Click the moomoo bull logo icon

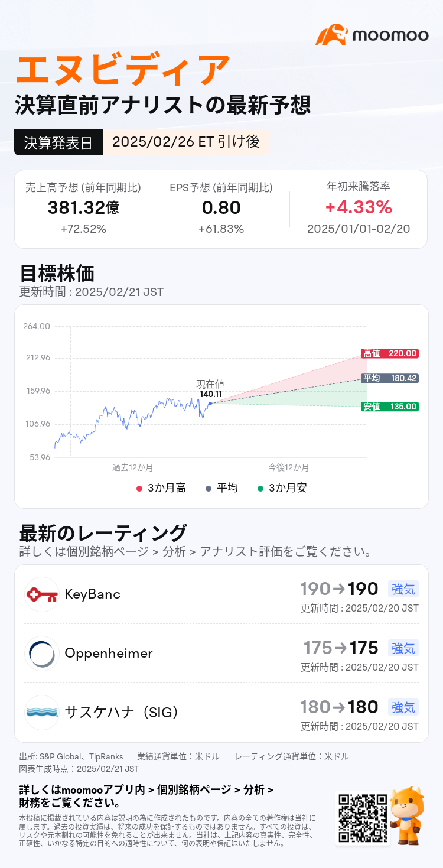point(331,35)
